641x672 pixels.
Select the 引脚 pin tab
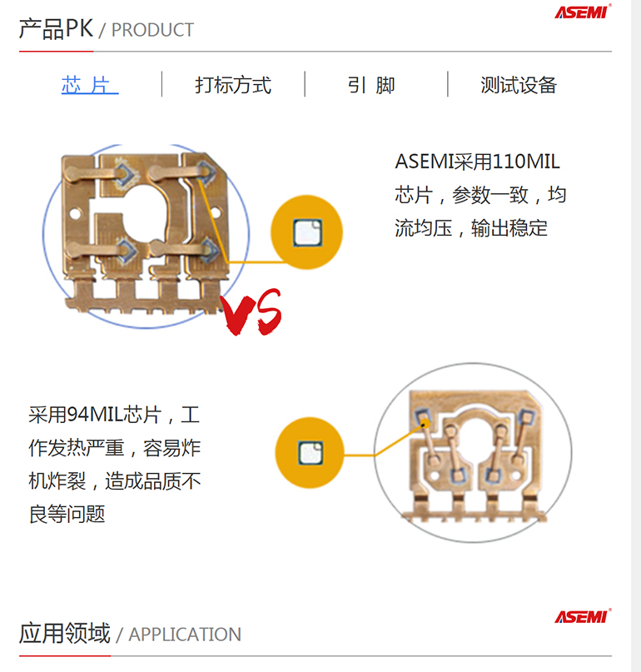point(371,85)
